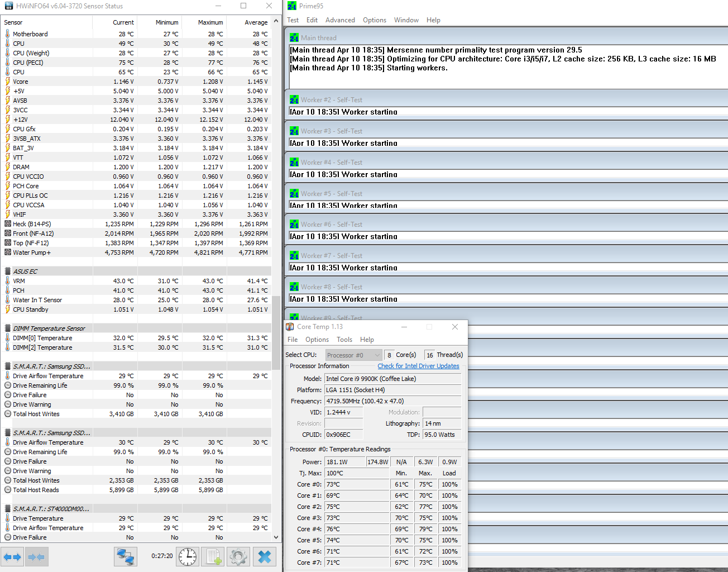Select the CPU (PECI) sensor row
Image resolution: width=728 pixels, height=572 pixels.
(136, 63)
